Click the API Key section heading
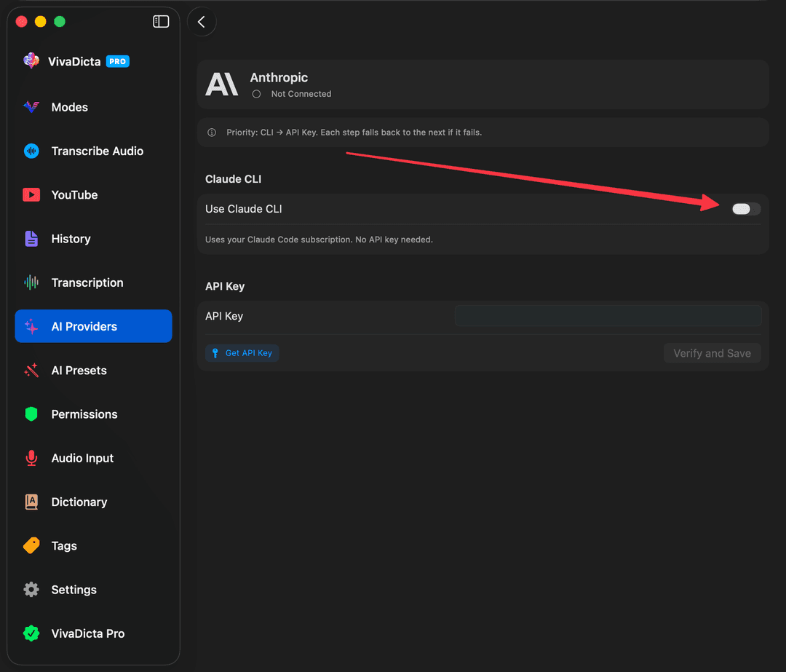The height and width of the screenshot is (672, 786). pyautogui.click(x=225, y=286)
